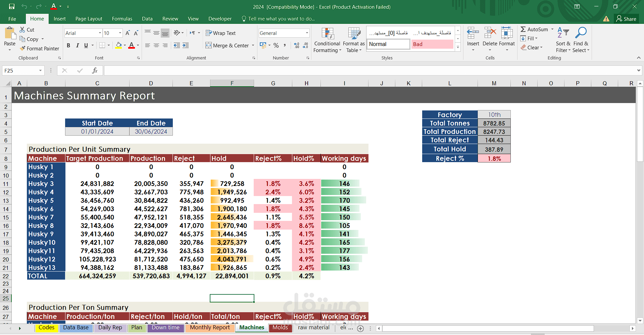This screenshot has height=335, width=644.
Task: Open the font name Arial dropdown
Action: click(100, 33)
